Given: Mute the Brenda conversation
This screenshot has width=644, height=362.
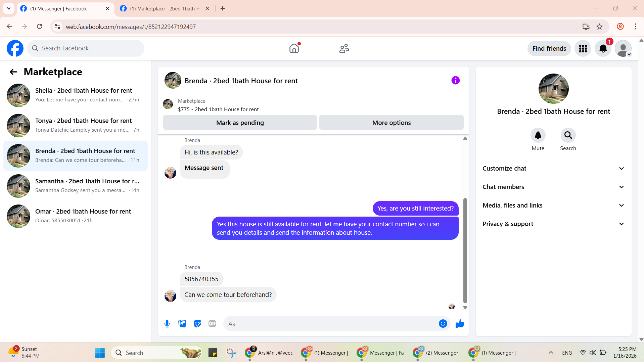Looking at the screenshot, I should coord(538,135).
